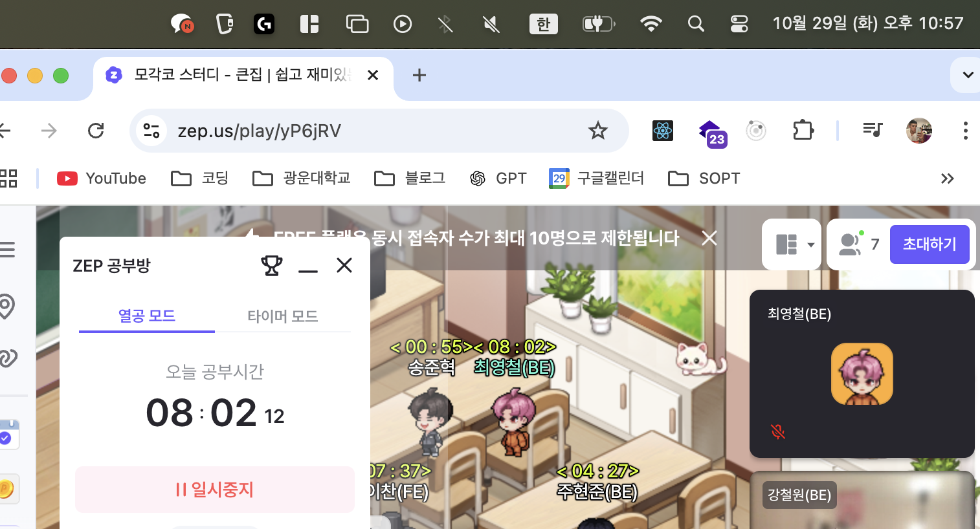
Task: Expand the tab search dropdown arrow
Action: (967, 75)
